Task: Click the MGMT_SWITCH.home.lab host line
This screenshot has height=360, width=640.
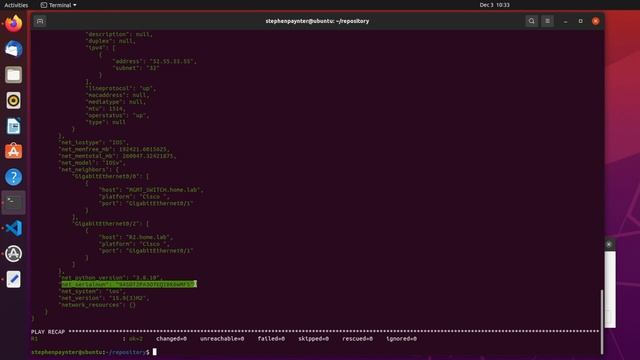Action: [x=151, y=190]
